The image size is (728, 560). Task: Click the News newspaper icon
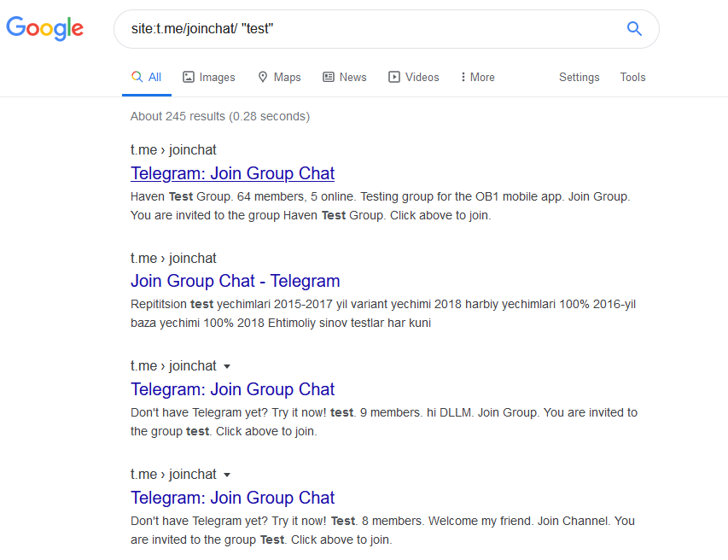329,77
